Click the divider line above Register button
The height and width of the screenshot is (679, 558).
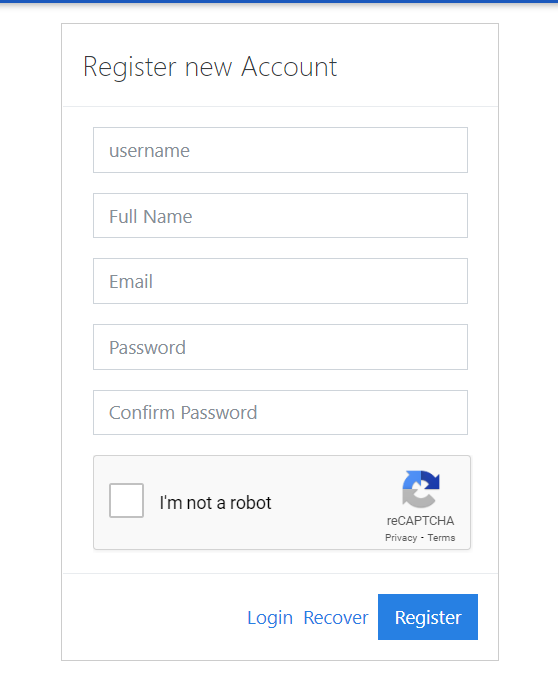pyautogui.click(x=280, y=573)
